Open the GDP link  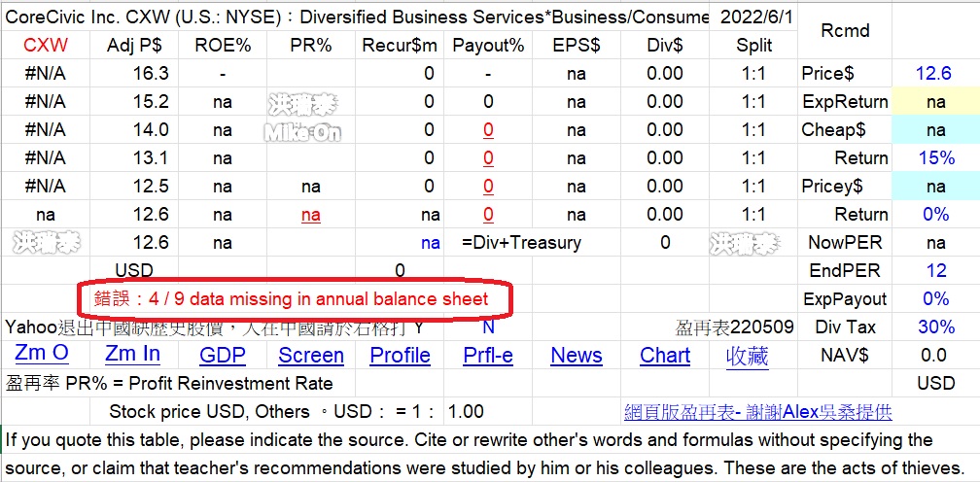coord(222,356)
